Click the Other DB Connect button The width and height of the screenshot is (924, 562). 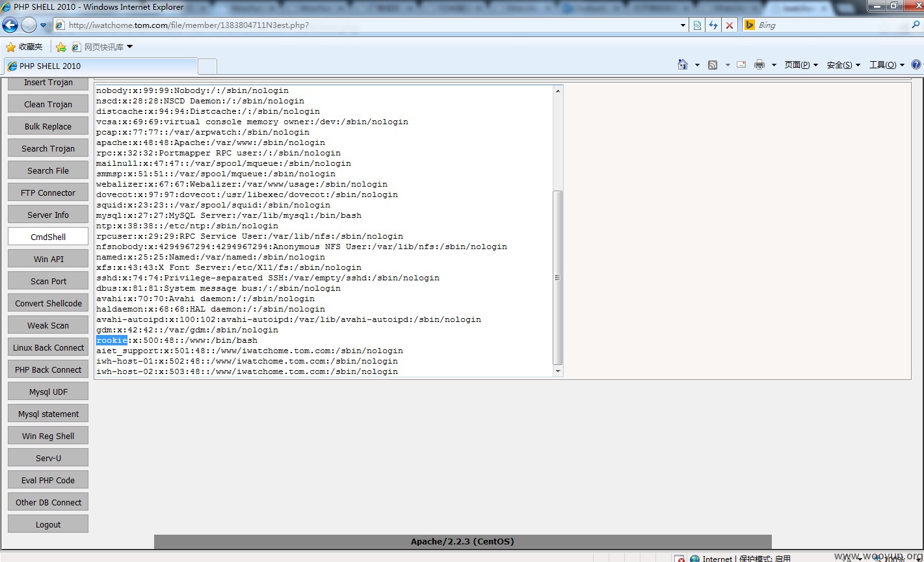tap(48, 502)
